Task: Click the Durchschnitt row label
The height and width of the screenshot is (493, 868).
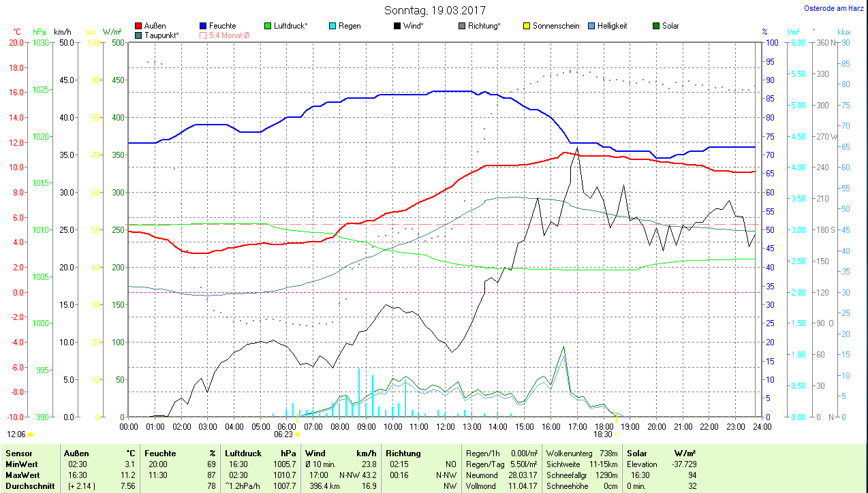Action: (x=27, y=486)
